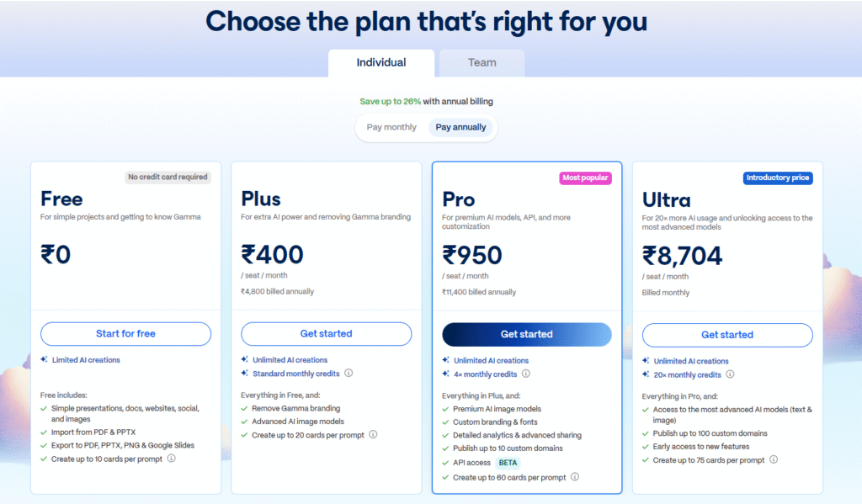Show info for 60 cards per prompt
The width and height of the screenshot is (862, 504).
pos(575,477)
